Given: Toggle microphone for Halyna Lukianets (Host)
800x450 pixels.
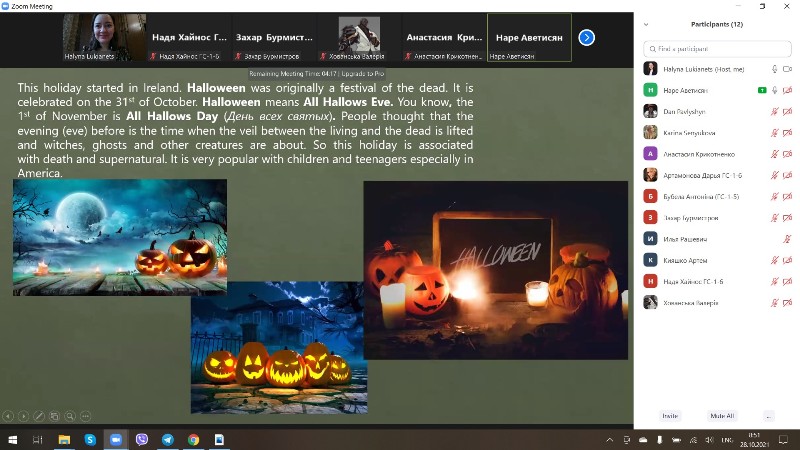Looking at the screenshot, I should 774,69.
